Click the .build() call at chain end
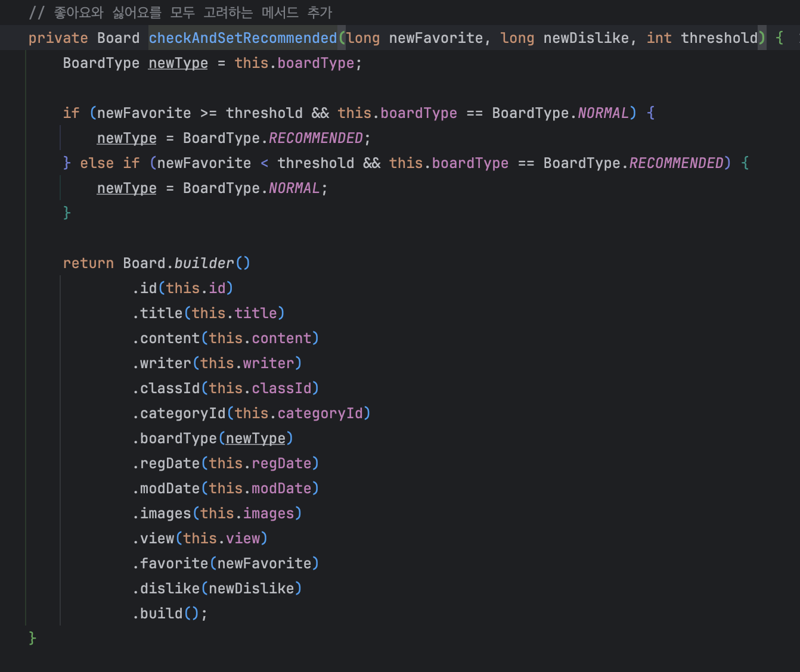Image resolution: width=800 pixels, height=672 pixels. tap(169, 614)
